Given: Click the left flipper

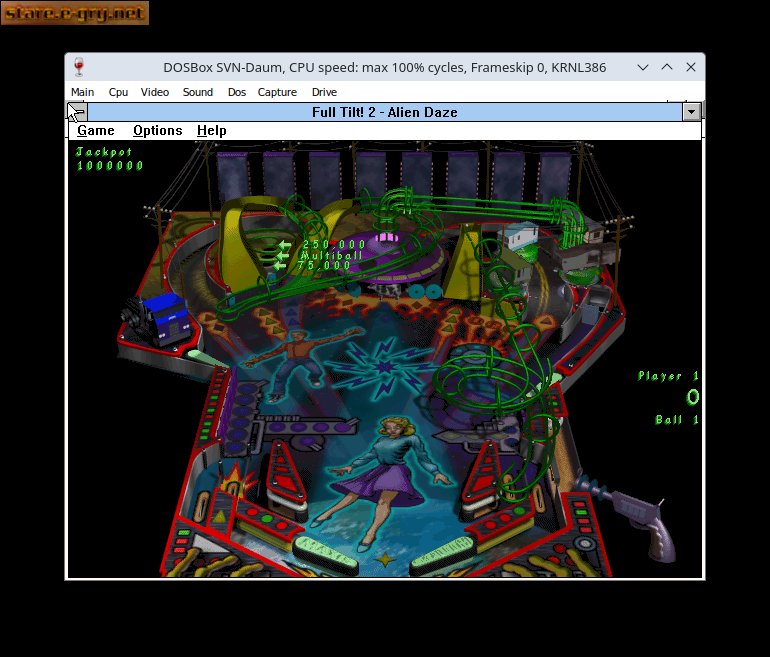Looking at the screenshot, I should coord(326,554).
